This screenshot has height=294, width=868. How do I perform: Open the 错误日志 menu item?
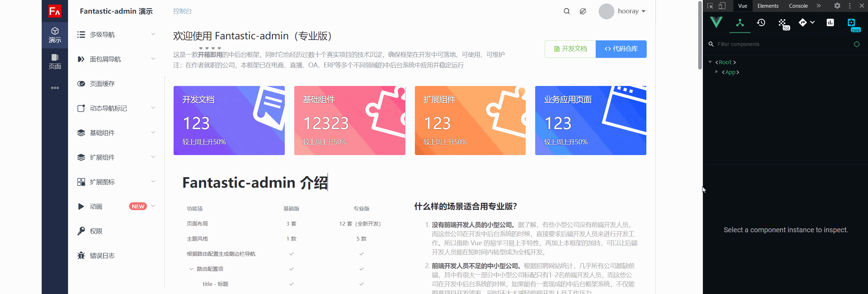(116, 255)
